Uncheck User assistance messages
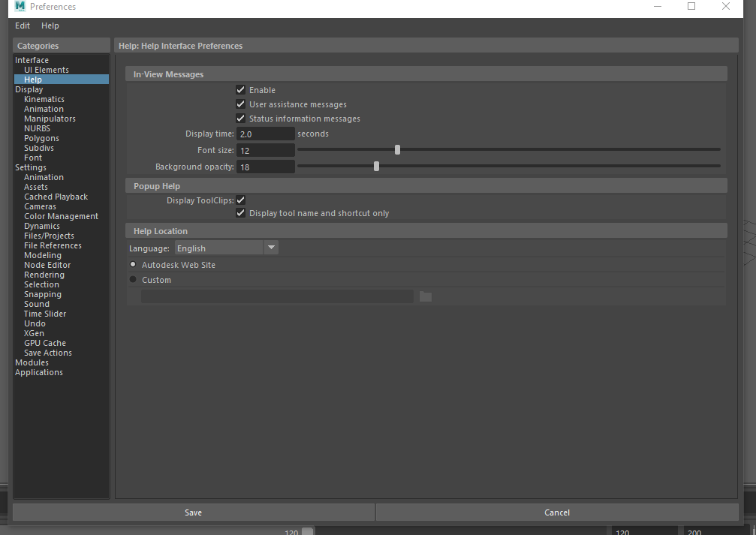 click(240, 104)
